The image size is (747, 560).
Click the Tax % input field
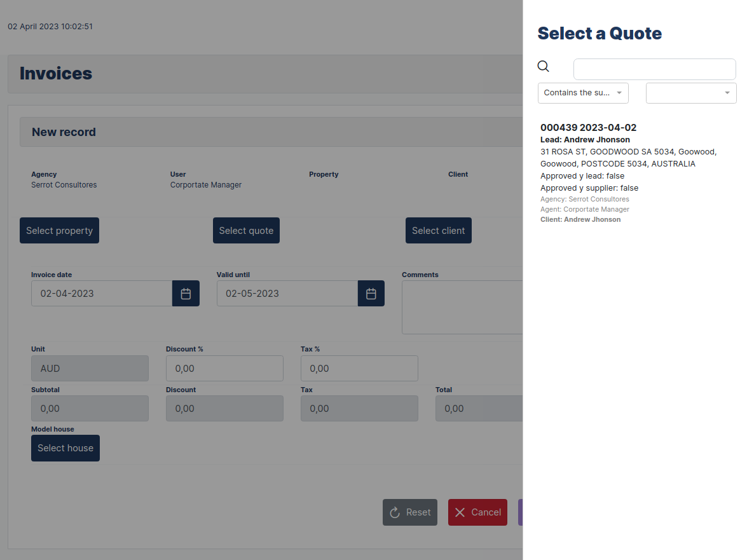pyautogui.click(x=359, y=368)
